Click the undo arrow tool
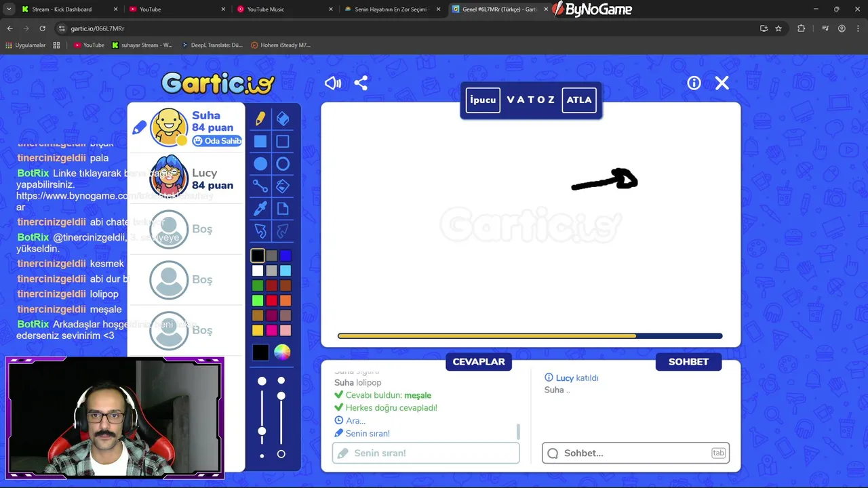Screen dimensions: 868x488 coord(260,231)
